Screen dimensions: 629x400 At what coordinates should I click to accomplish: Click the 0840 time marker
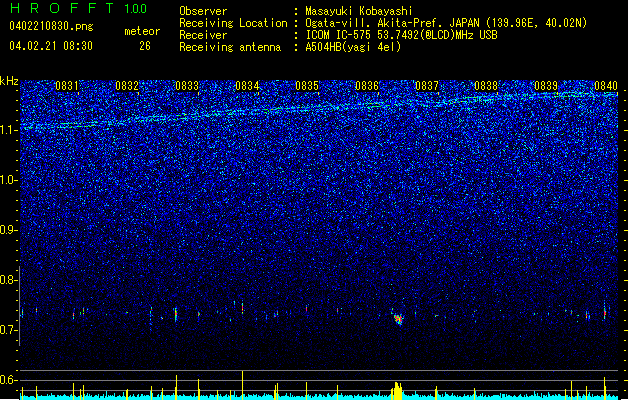click(x=606, y=86)
